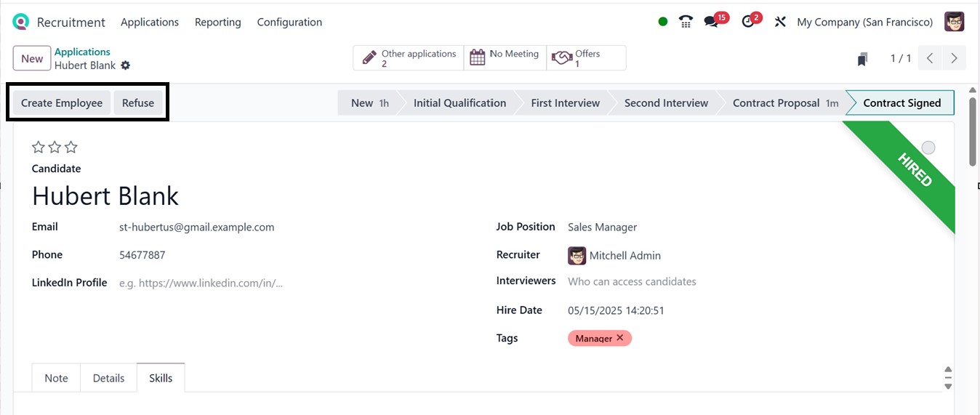Go to the previous record arrow
Image resolution: width=980 pixels, height=415 pixels.
pos(931,58)
